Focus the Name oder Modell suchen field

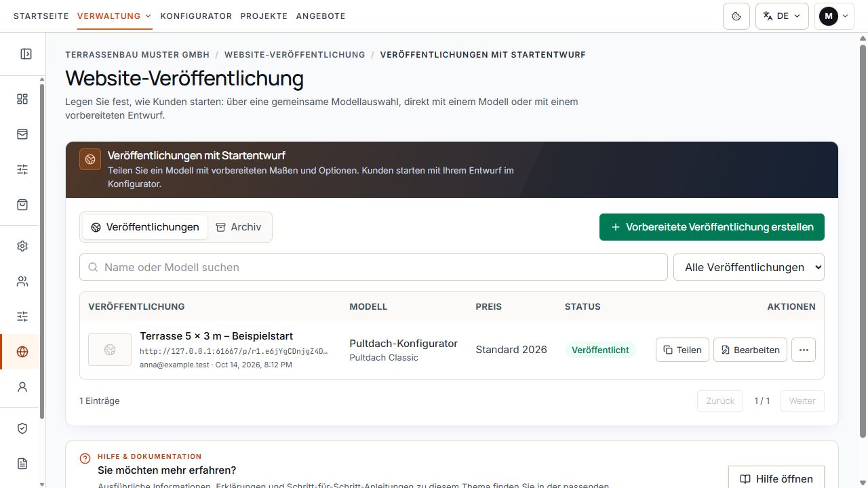pyautogui.click(x=374, y=267)
